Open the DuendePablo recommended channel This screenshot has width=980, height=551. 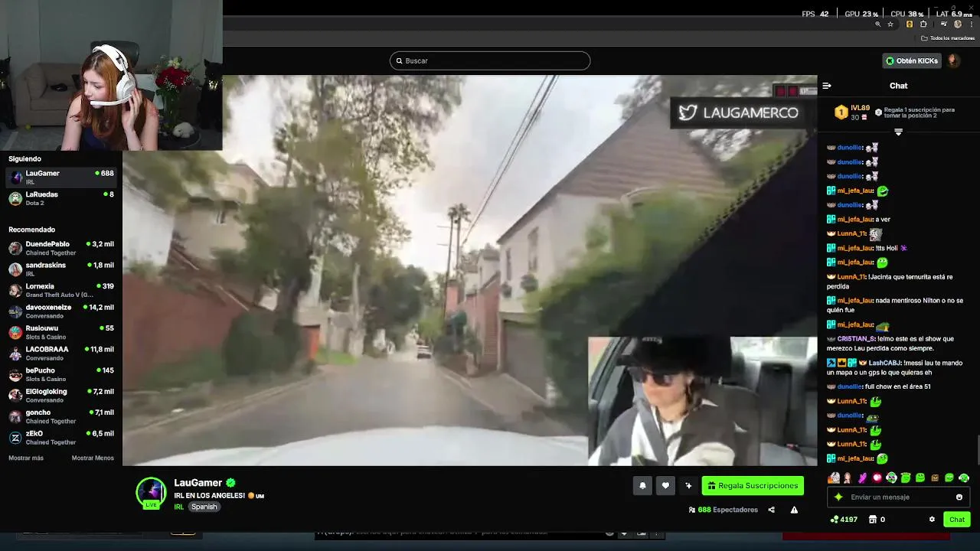(61, 248)
